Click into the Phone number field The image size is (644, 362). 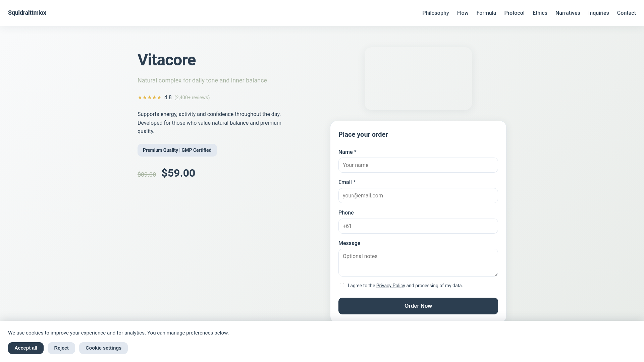click(x=418, y=226)
